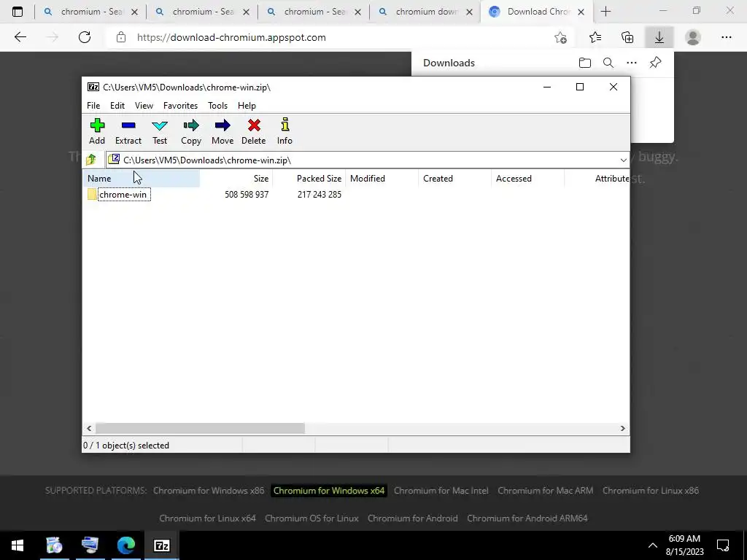This screenshot has height=560, width=747.
Task: Sort by the Modified column header
Action: coord(382,179)
